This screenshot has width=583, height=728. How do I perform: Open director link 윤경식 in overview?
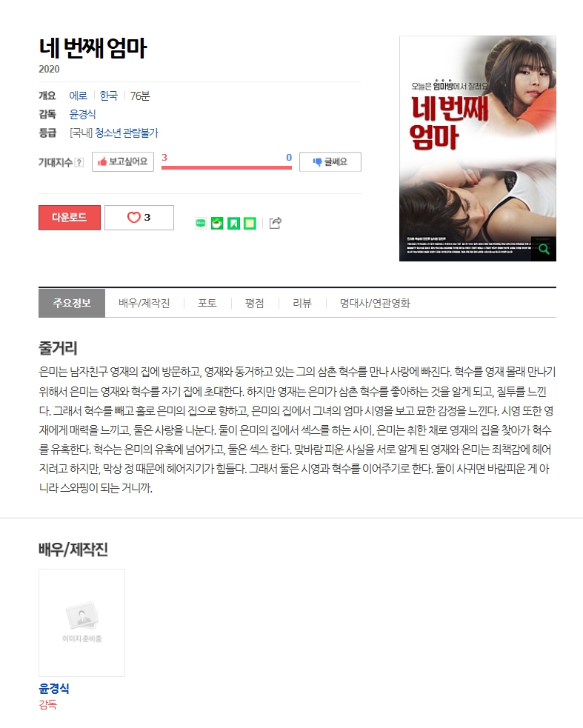pos(82,114)
